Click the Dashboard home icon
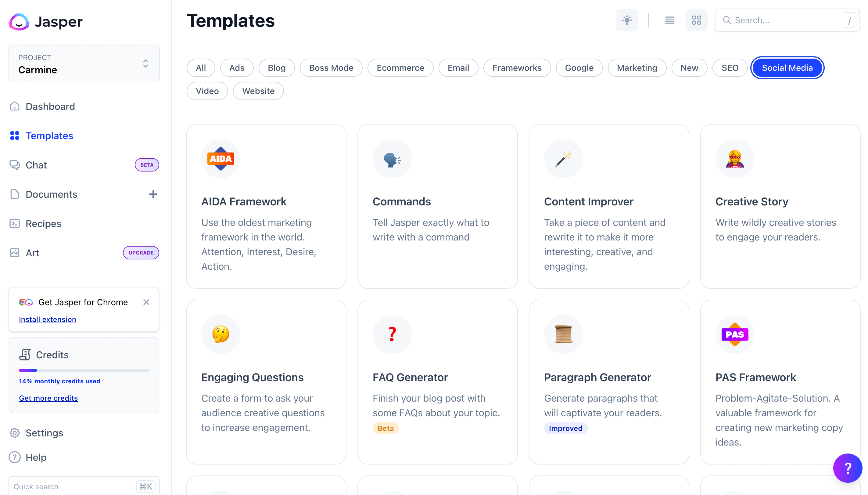This screenshot has width=868, height=495. click(15, 107)
